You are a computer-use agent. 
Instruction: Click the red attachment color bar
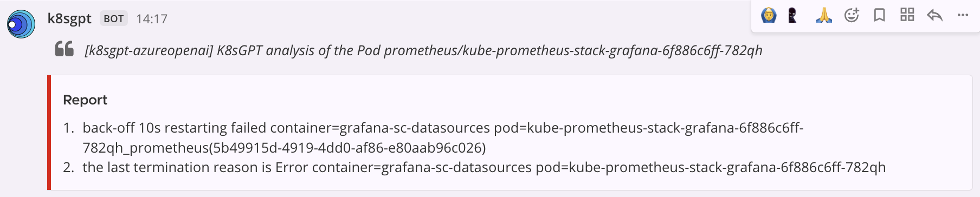[49, 133]
